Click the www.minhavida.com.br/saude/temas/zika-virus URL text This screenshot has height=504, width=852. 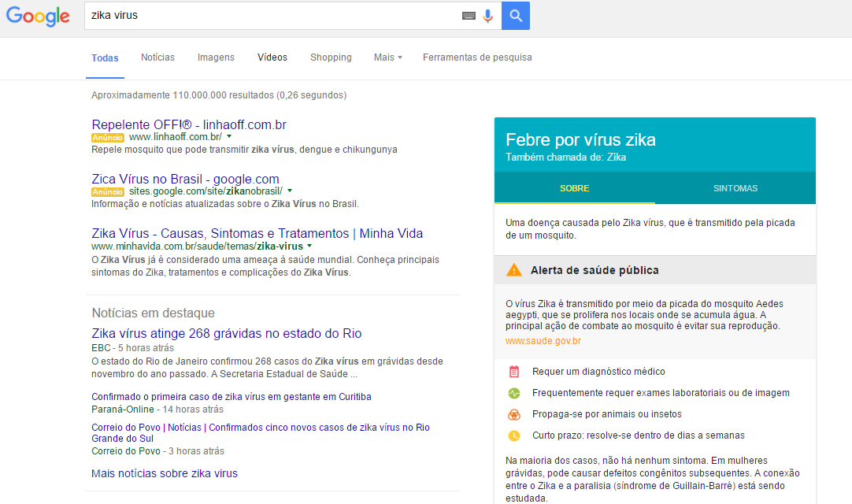197,246
